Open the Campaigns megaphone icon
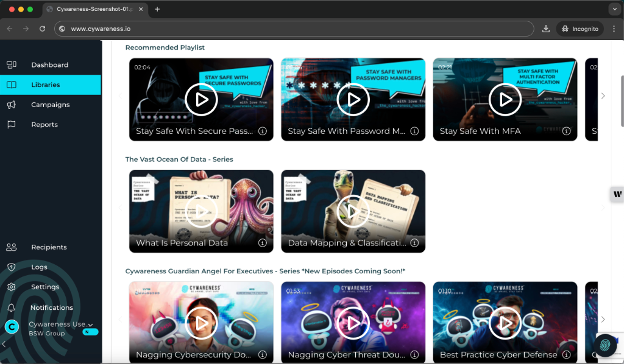 [x=12, y=105]
